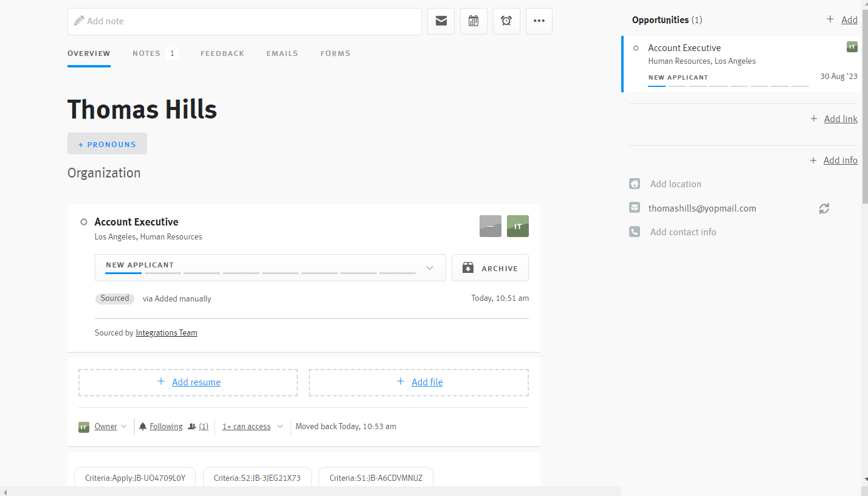868x496 pixels.
Task: Click the plus icon beside Add info
Action: click(x=813, y=160)
